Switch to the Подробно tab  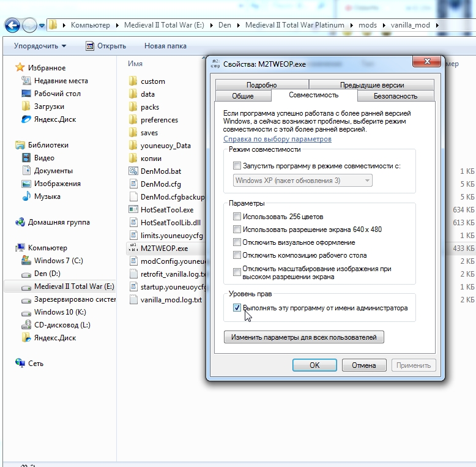click(262, 84)
